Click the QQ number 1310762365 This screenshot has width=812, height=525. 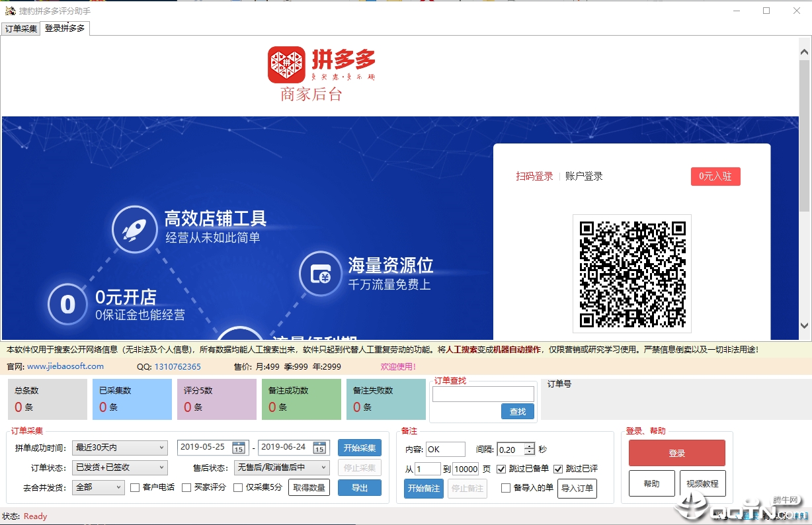[177, 366]
